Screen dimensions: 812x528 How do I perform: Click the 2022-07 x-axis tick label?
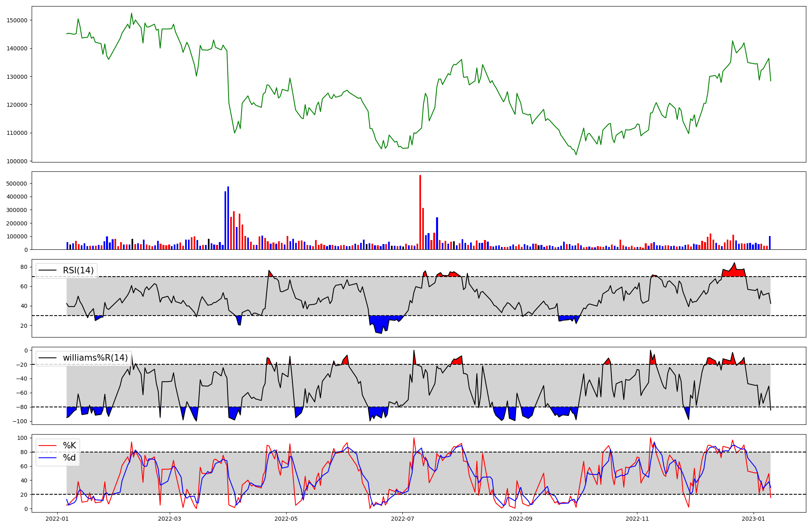tap(402, 519)
